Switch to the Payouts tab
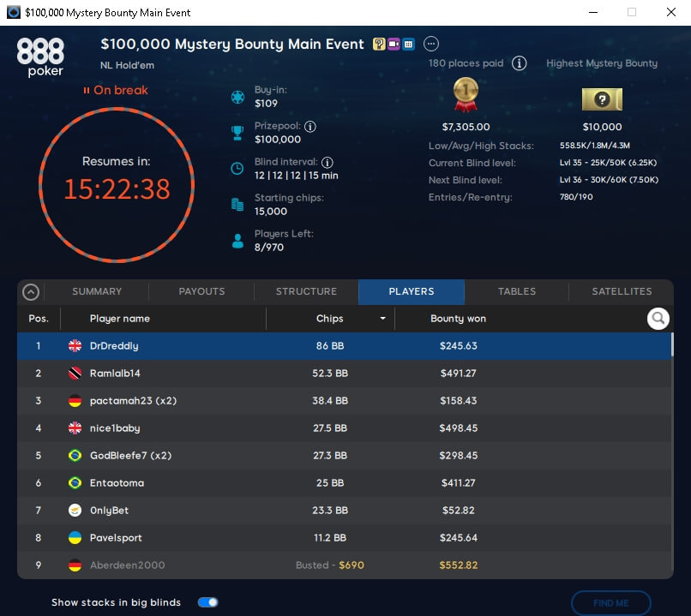The image size is (691, 616). click(x=201, y=291)
